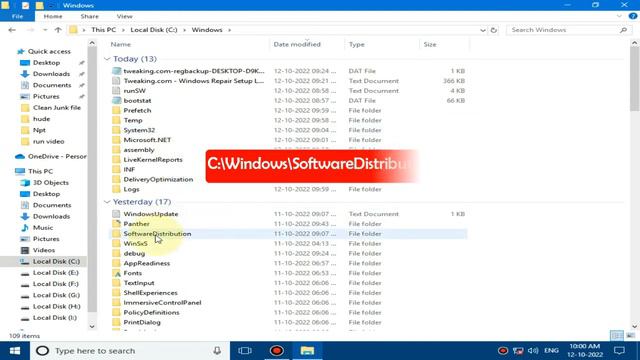Open the run video folder in sidebar
This screenshot has height=360, width=640.
point(48,142)
